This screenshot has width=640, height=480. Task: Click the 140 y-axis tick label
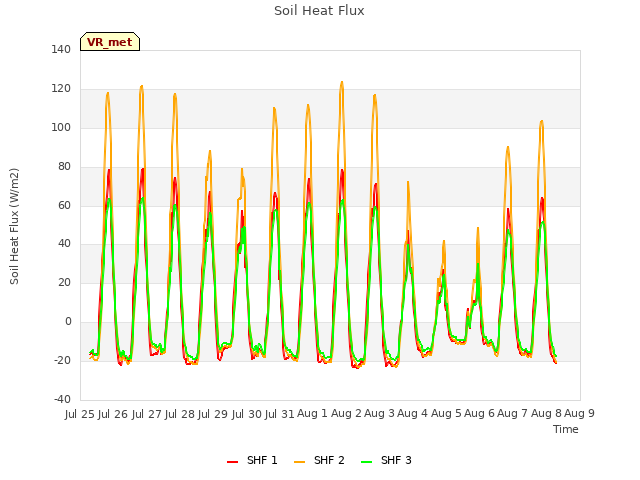pyautogui.click(x=61, y=49)
